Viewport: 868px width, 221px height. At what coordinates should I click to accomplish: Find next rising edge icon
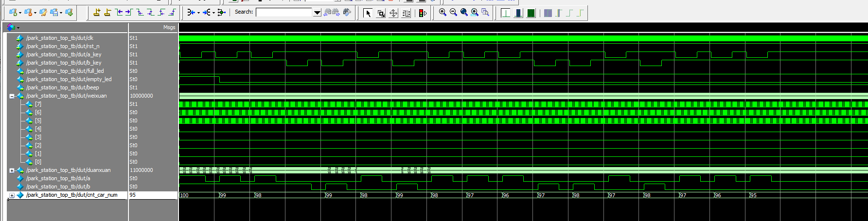tap(172, 12)
